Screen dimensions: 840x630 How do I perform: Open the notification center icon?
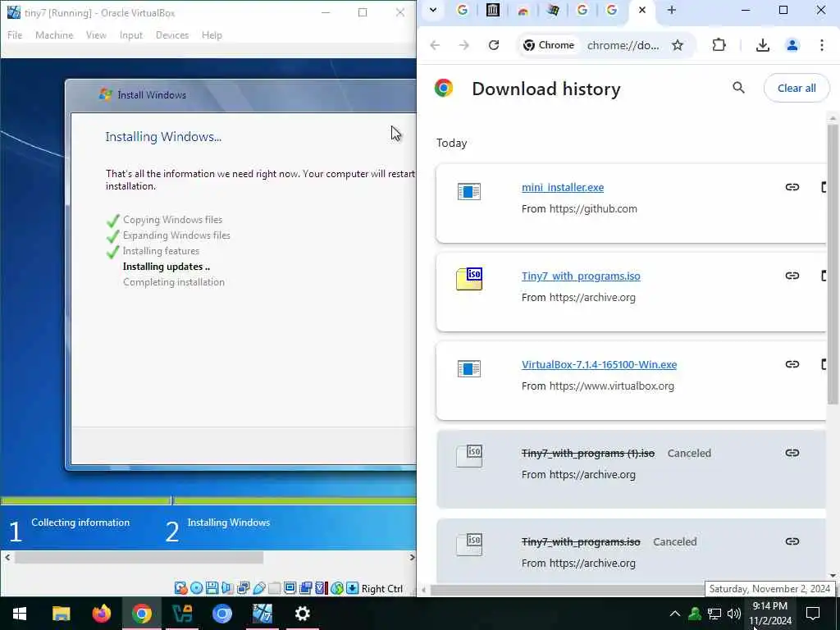point(813,614)
